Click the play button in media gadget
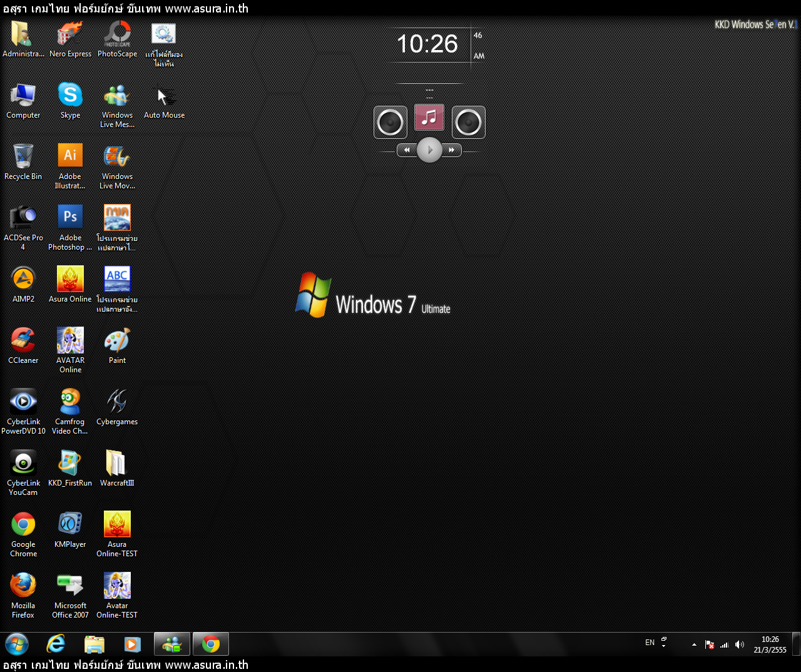This screenshot has height=672, width=801. [429, 150]
